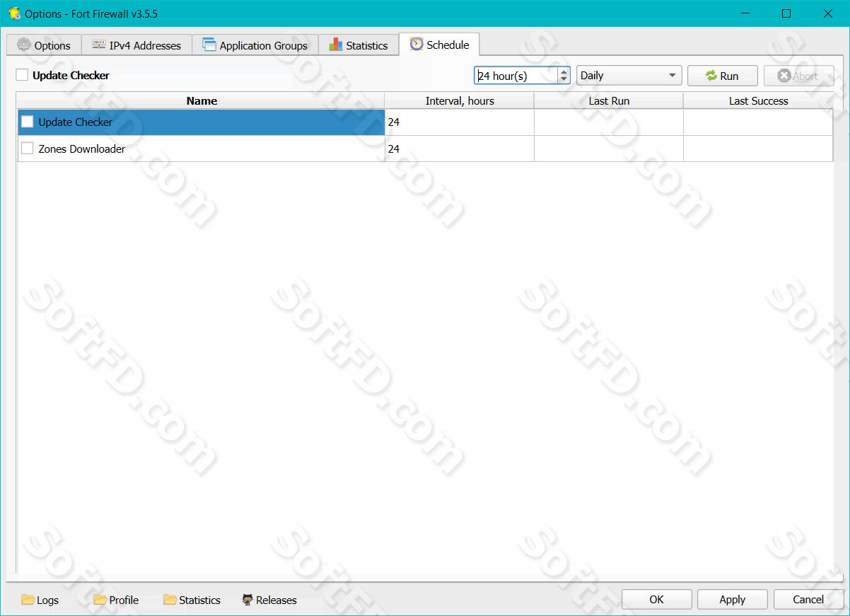Click the Last Run column header
This screenshot has width=850, height=616.
609,100
